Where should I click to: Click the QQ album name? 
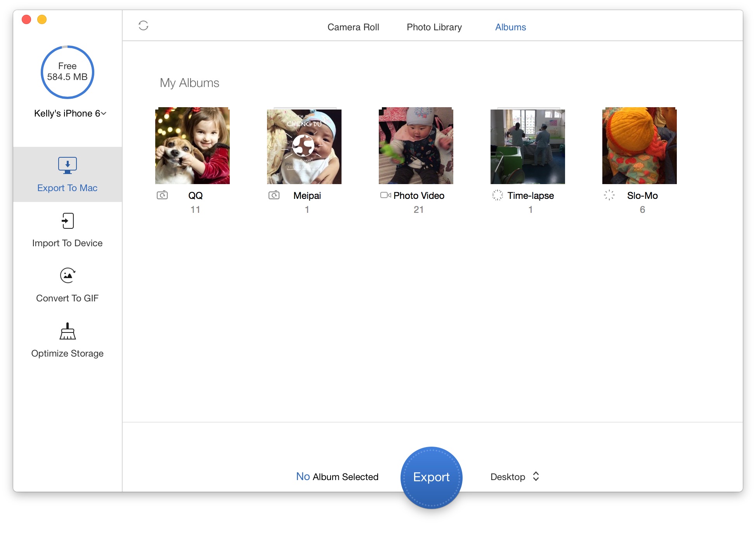196,195
